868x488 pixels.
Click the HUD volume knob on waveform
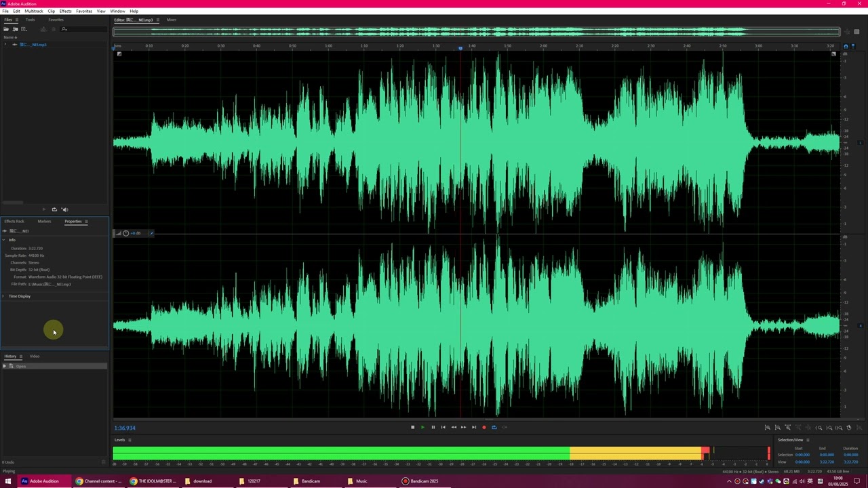coord(125,233)
